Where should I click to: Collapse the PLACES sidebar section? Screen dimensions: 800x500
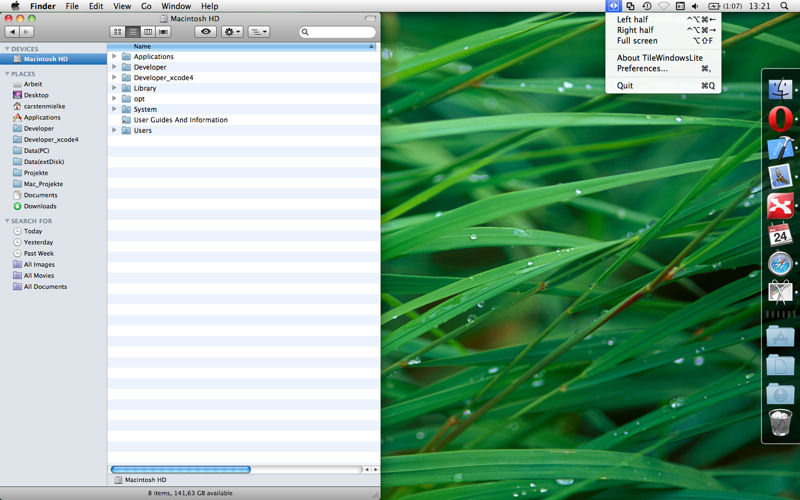click(x=7, y=74)
